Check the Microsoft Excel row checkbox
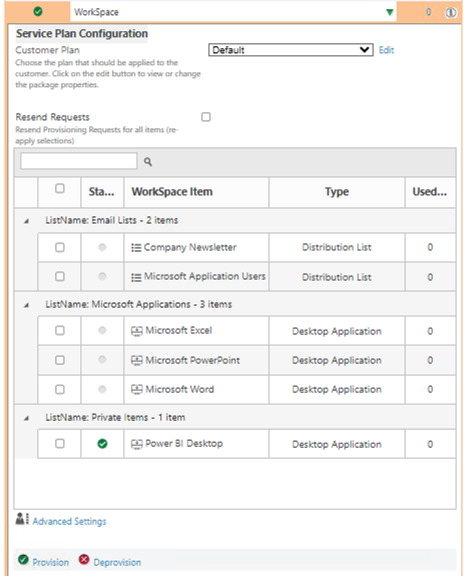Image resolution: width=466 pixels, height=576 pixels. [59, 331]
